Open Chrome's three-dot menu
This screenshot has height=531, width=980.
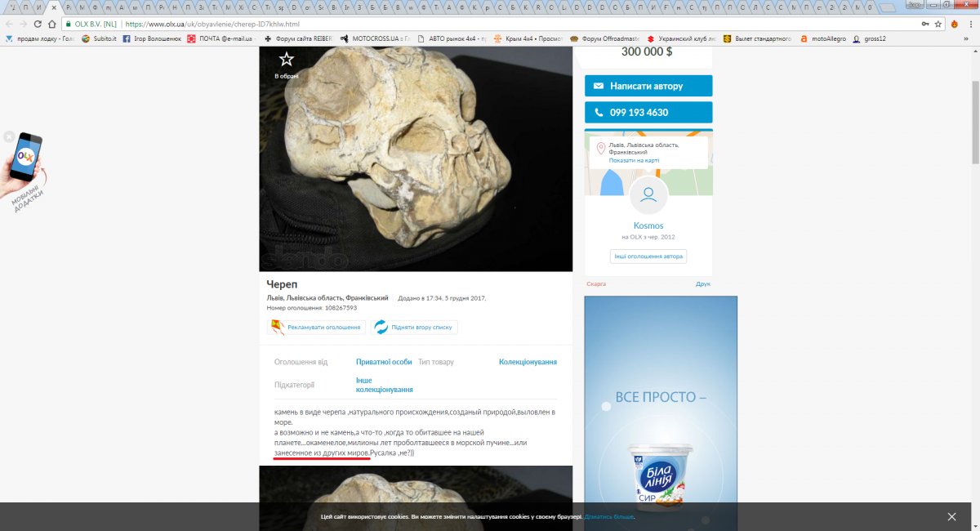[x=970, y=25]
